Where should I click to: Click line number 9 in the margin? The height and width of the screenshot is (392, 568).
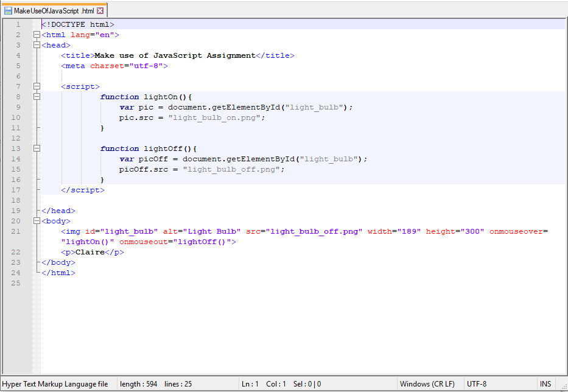click(x=18, y=107)
